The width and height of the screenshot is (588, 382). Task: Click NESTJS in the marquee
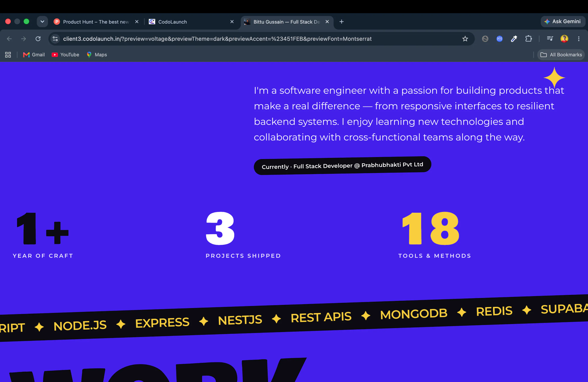[240, 320]
